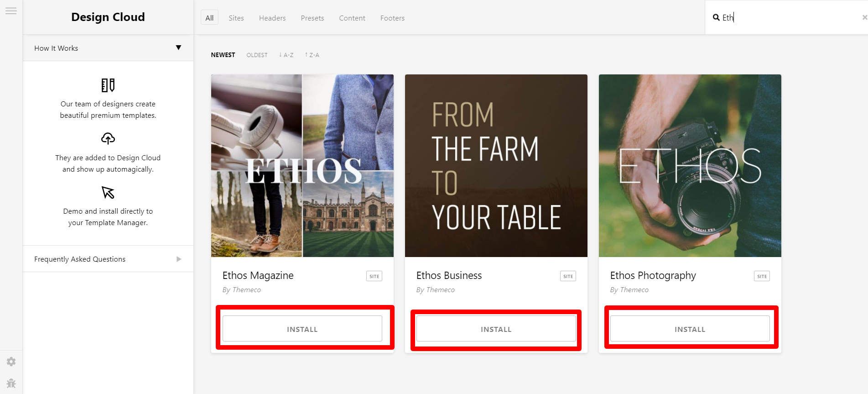Open the Ethos Magazine thumbnail
Screen dimensions: 868x394
click(302, 166)
